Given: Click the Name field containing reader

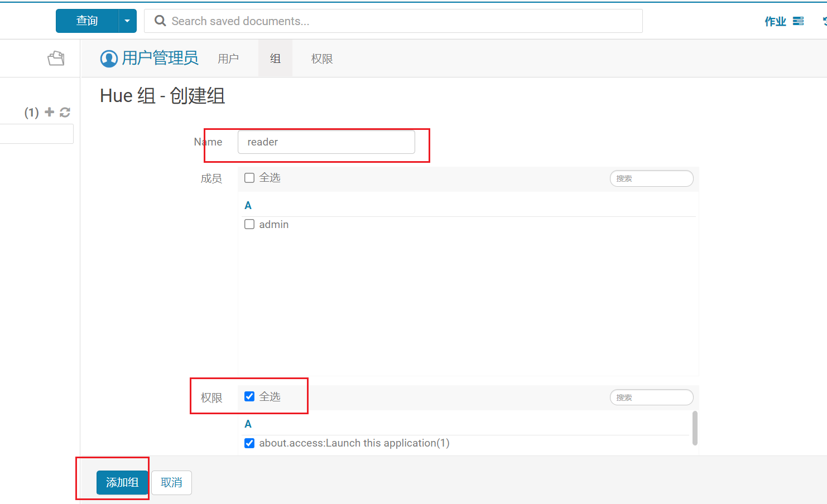Looking at the screenshot, I should tap(326, 142).
